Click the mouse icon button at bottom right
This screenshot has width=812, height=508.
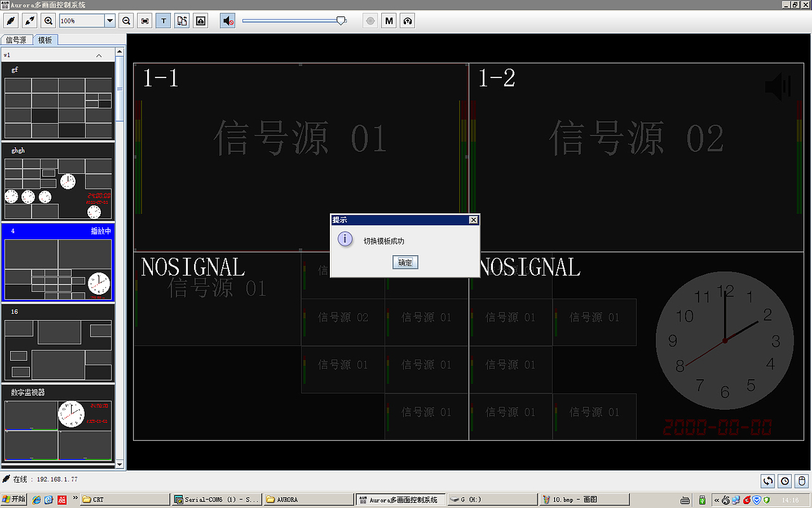802,481
